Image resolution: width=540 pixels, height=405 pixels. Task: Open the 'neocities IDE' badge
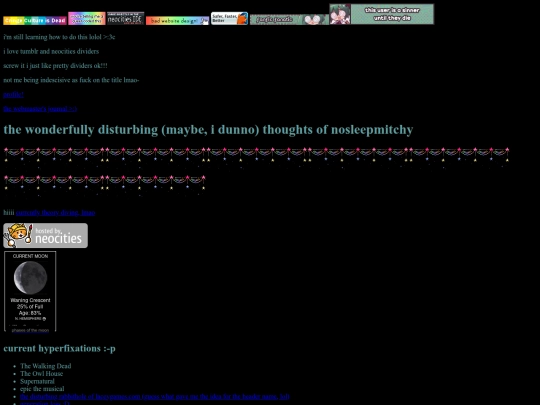pyautogui.click(x=126, y=19)
